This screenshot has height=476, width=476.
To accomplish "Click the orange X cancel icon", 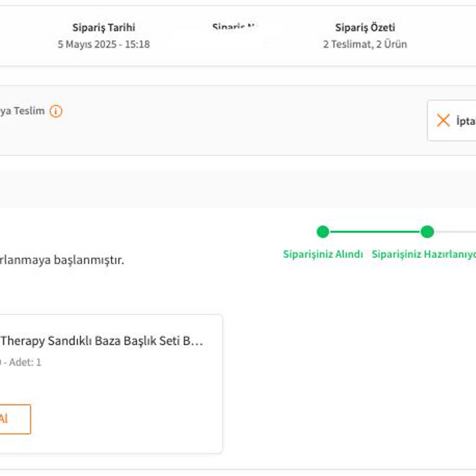I will click(x=443, y=120).
